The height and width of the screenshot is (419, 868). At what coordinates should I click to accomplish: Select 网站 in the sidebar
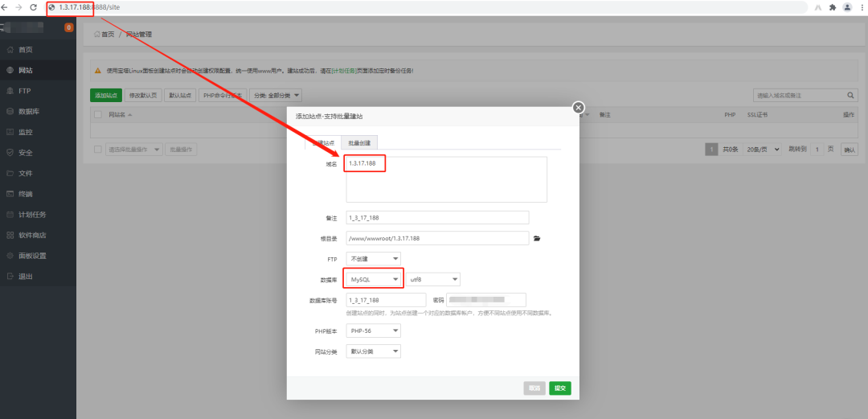tap(39, 71)
